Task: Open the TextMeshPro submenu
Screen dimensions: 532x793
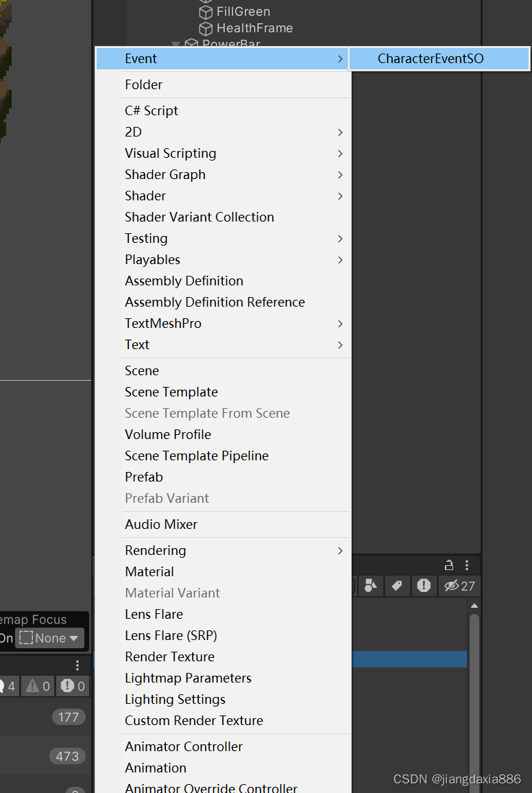Action: pos(223,323)
